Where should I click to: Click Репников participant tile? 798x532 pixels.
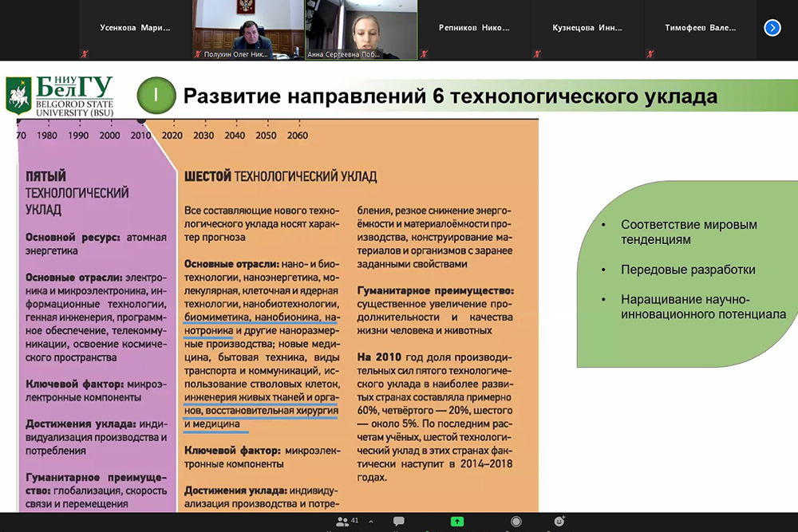[474, 29]
